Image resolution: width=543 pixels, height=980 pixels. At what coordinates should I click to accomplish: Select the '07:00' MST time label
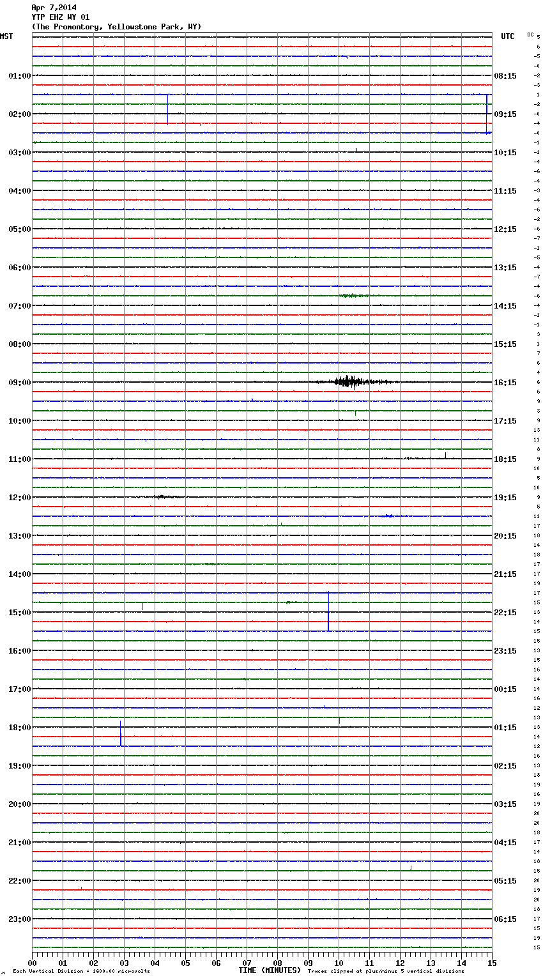19,306
